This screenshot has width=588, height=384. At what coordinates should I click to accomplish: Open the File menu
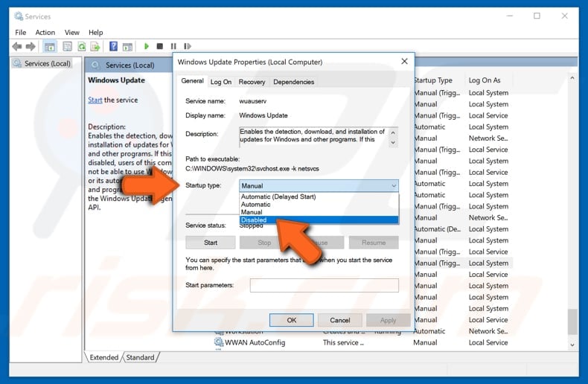point(20,32)
